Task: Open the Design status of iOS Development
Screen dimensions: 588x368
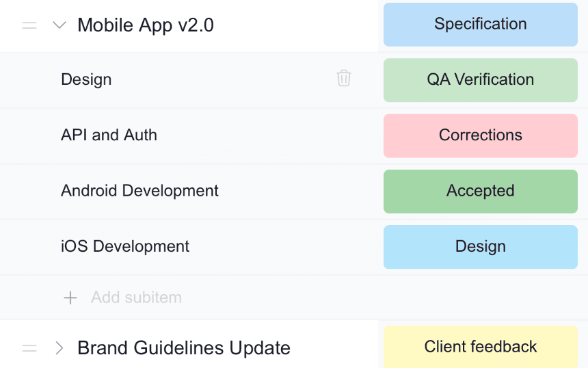Action: tap(480, 247)
